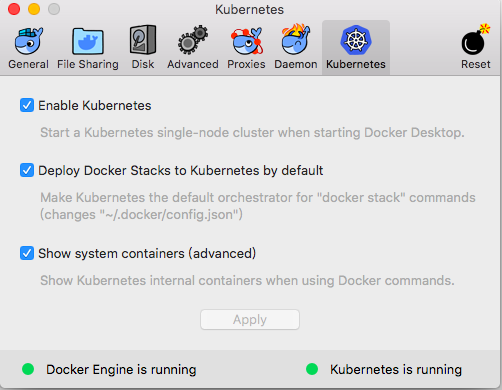Click 'Start a Kubernetes single-node cluster' description
This screenshot has height=390, width=502.
252,132
